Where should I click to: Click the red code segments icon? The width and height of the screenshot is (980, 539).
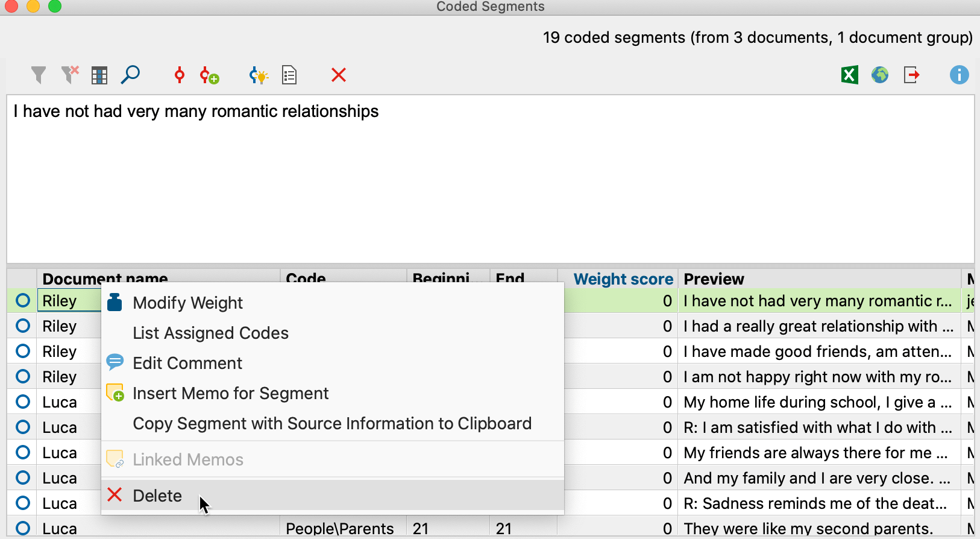(x=179, y=75)
